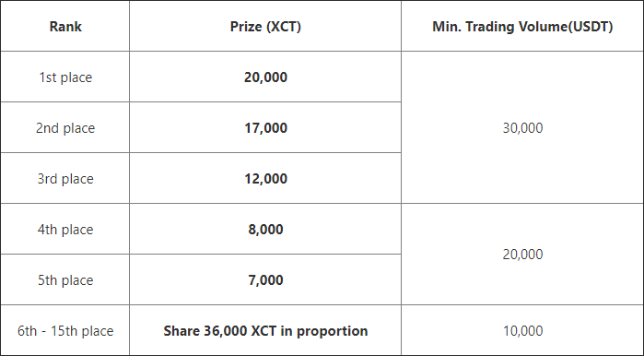
Task: Click the word proportion in last row
Action: pos(333,331)
